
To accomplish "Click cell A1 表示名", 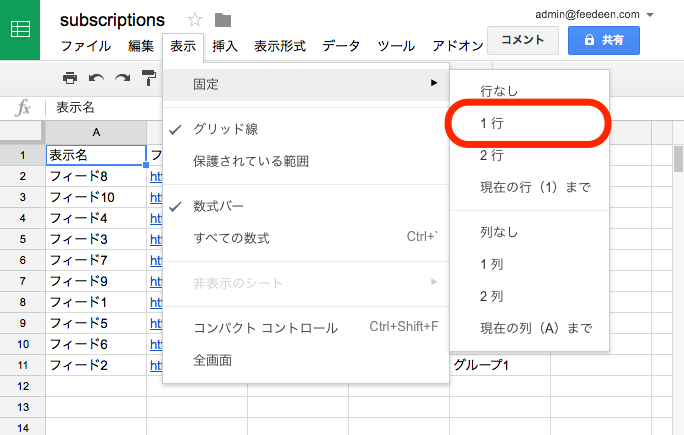I will (96, 155).
